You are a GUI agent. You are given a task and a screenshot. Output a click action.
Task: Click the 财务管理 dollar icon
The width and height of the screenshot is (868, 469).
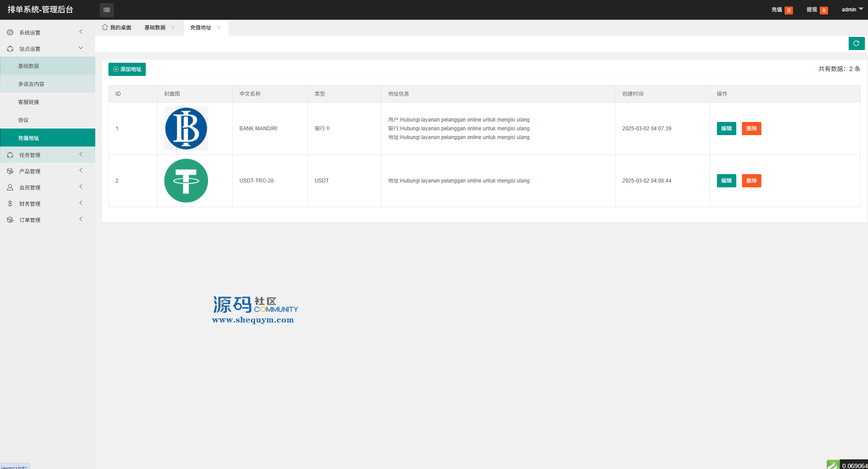click(x=10, y=204)
